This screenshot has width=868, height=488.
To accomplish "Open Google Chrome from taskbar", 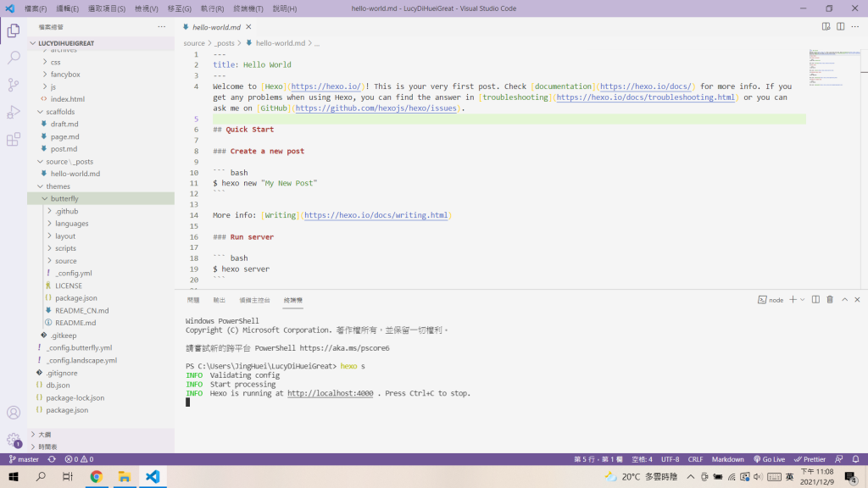I will coord(97,476).
